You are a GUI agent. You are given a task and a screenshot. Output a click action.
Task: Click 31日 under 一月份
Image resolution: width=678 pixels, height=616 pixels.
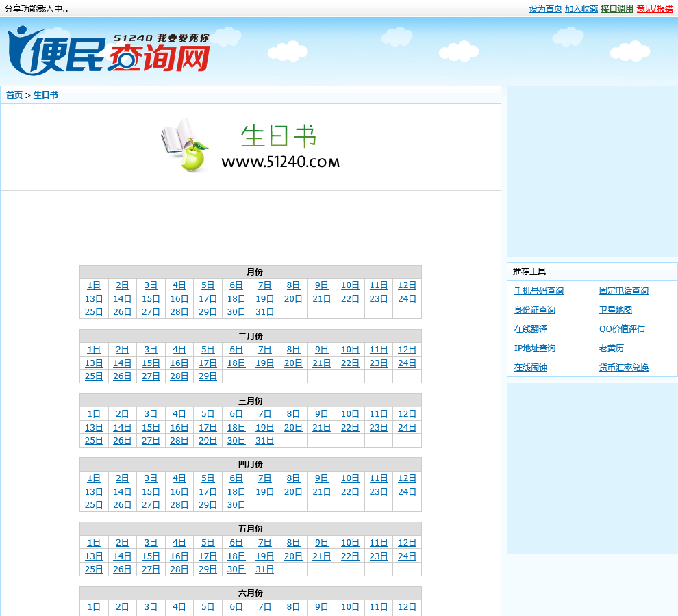coord(264,311)
